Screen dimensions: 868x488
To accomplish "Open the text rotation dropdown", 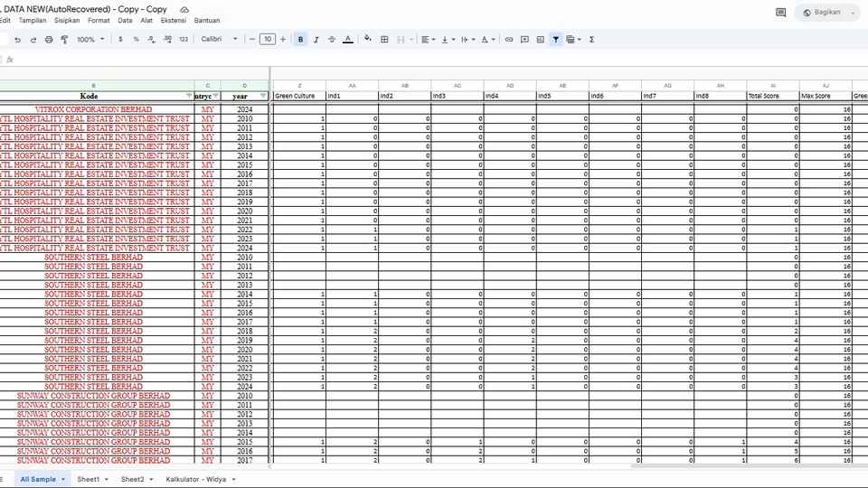I will pyautogui.click(x=487, y=39).
